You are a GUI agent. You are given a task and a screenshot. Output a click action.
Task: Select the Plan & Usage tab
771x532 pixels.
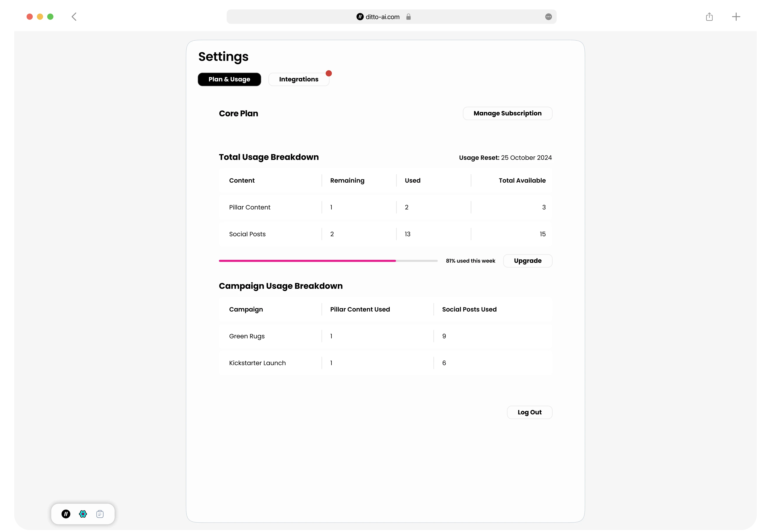[x=229, y=79]
